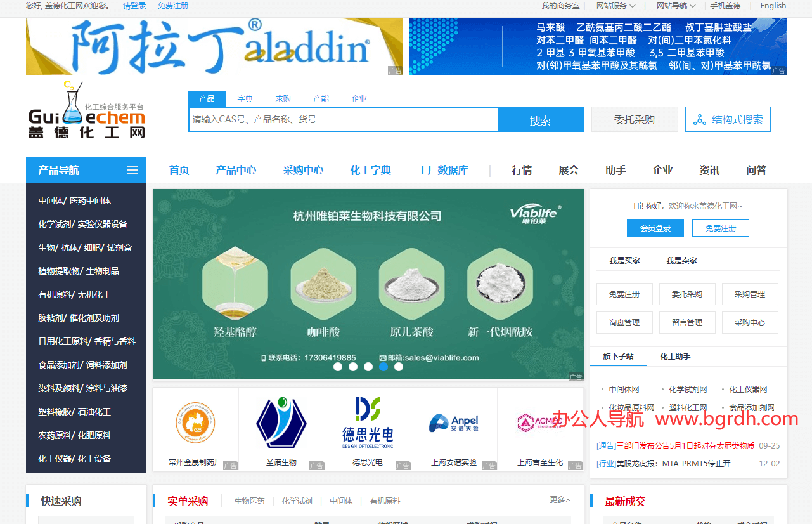Click the 会员登录 button
812x524 pixels.
point(655,228)
